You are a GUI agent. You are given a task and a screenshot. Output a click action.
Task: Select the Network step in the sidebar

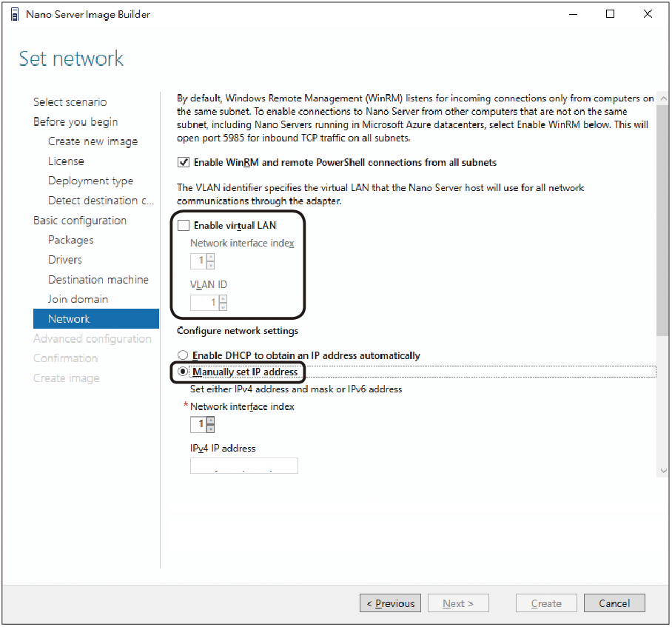[96, 319]
